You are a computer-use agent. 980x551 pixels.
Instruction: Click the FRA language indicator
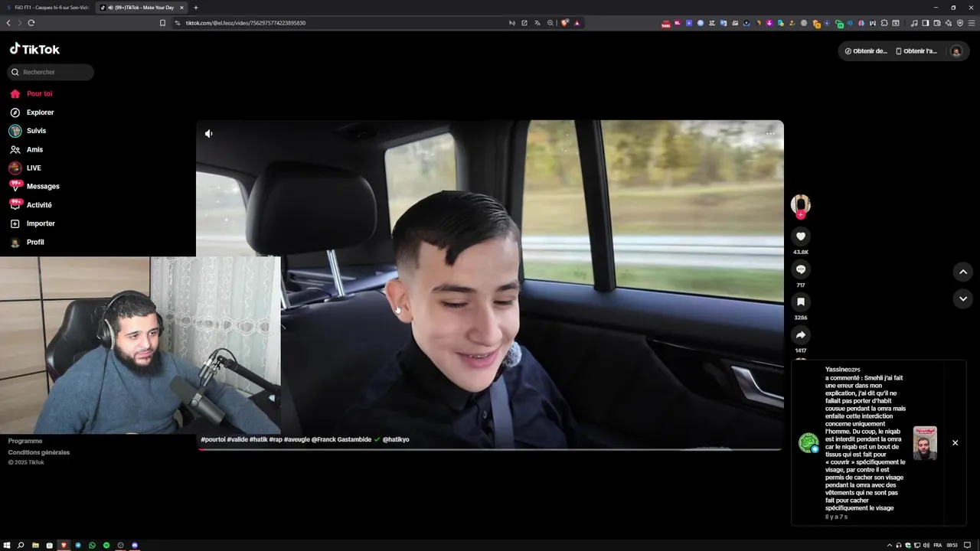coord(937,545)
